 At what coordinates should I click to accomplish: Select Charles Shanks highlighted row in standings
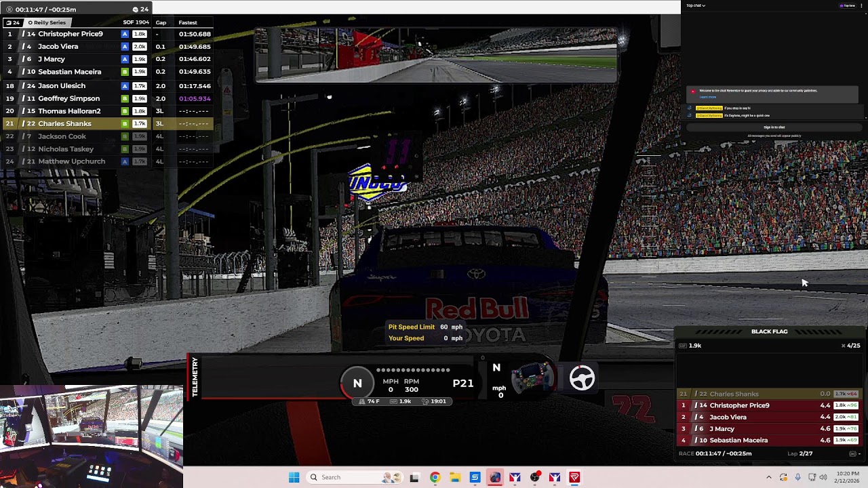[107, 124]
